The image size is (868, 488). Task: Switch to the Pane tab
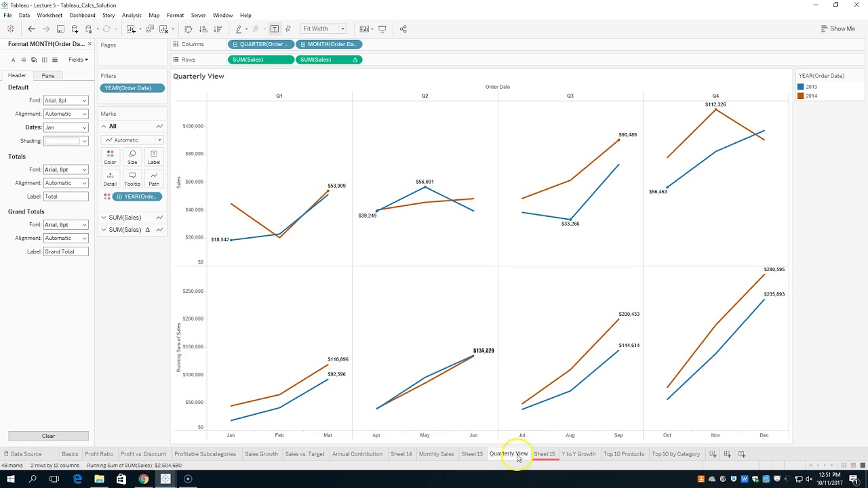point(48,76)
